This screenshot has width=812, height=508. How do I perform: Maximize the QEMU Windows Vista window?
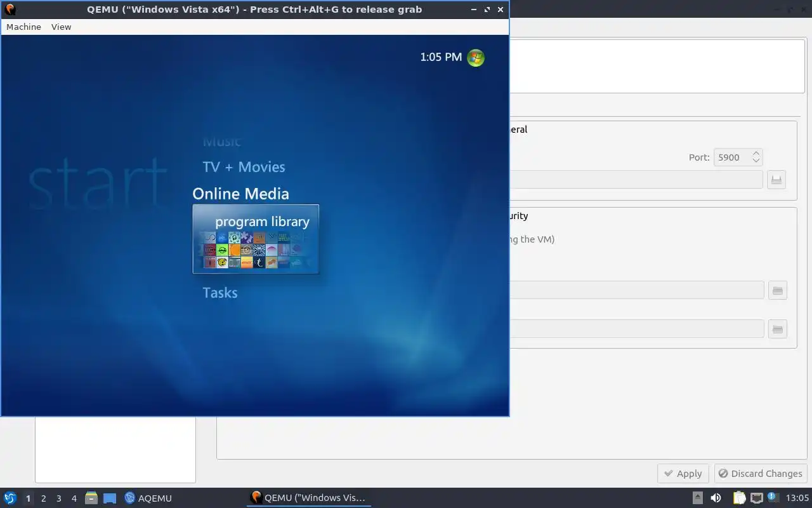(x=487, y=10)
